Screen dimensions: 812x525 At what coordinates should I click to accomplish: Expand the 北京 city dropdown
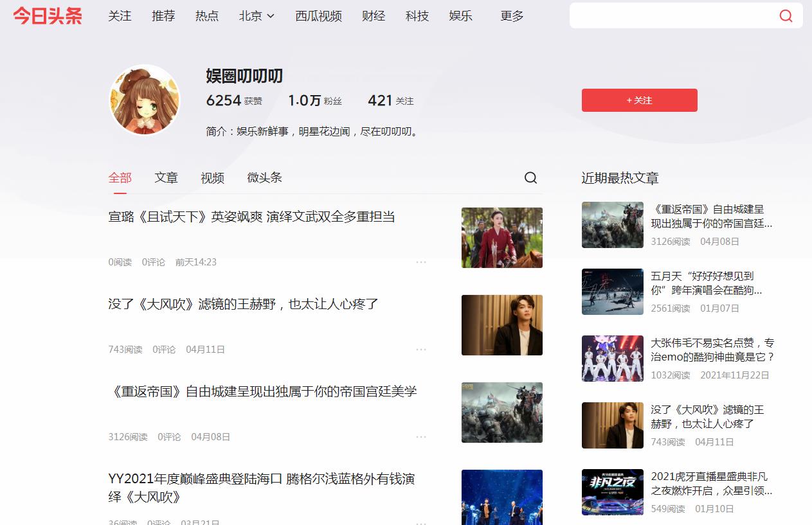point(257,16)
